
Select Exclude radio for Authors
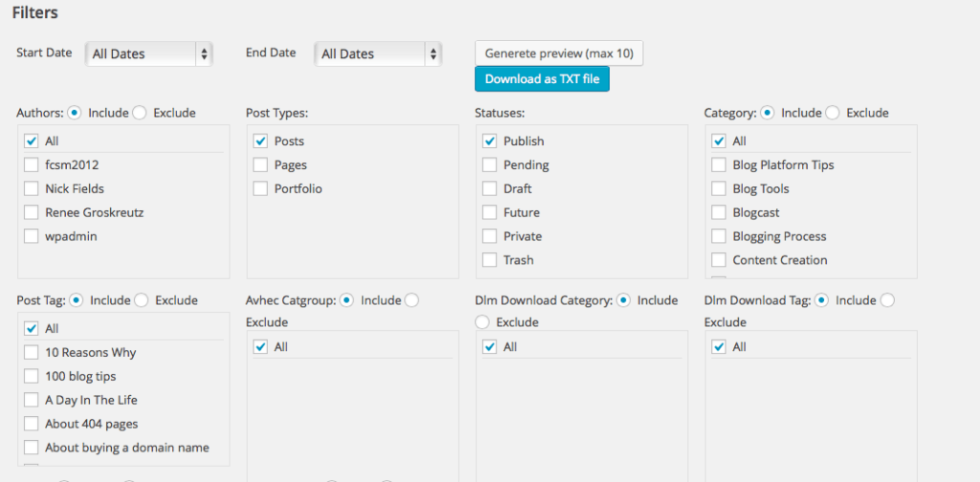pyautogui.click(x=140, y=113)
